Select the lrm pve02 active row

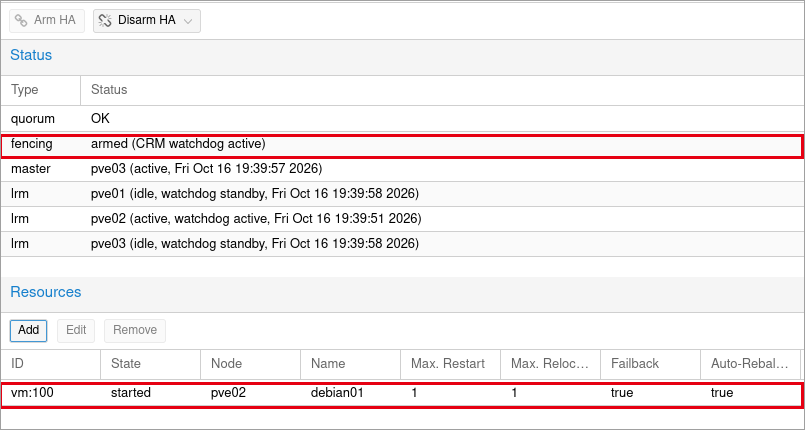point(402,219)
